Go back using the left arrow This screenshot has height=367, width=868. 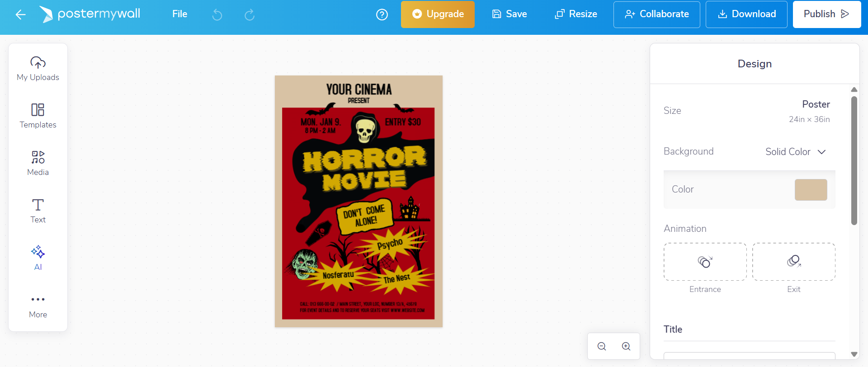[21, 14]
